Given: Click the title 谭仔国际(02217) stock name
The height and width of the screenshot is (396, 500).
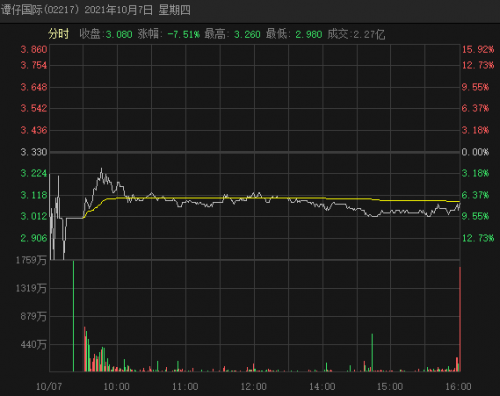Looking at the screenshot, I should pos(40,10).
